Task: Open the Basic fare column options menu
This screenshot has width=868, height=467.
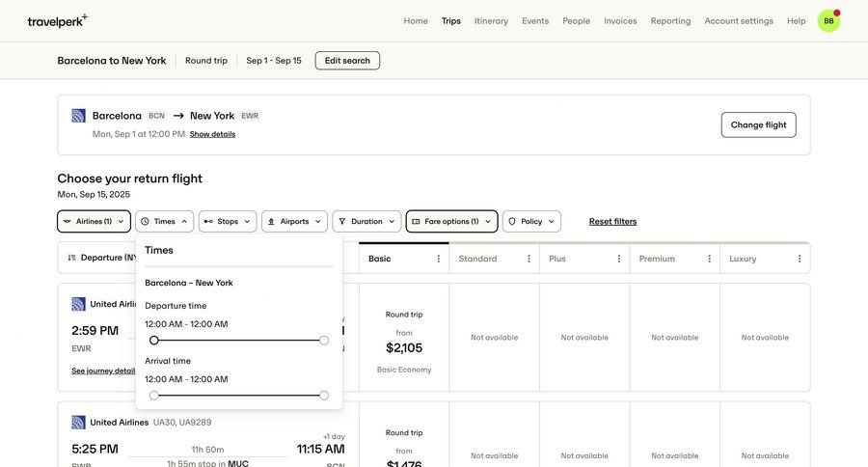Action: tap(438, 259)
